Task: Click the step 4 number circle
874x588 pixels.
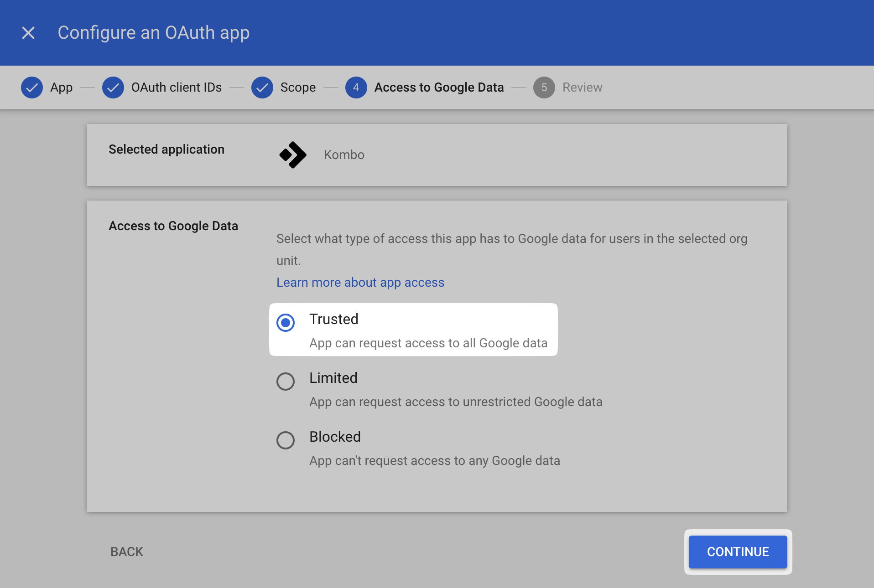Action: (x=356, y=88)
